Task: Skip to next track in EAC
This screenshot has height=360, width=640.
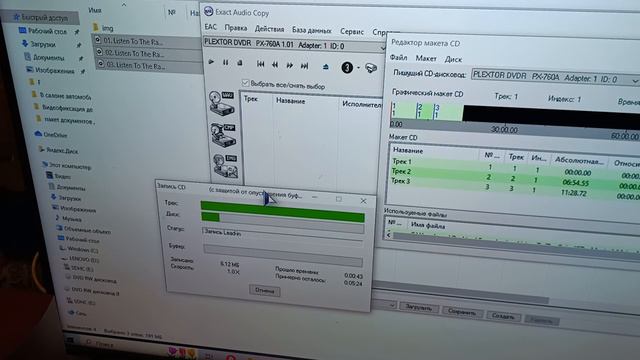Action: tap(304, 65)
